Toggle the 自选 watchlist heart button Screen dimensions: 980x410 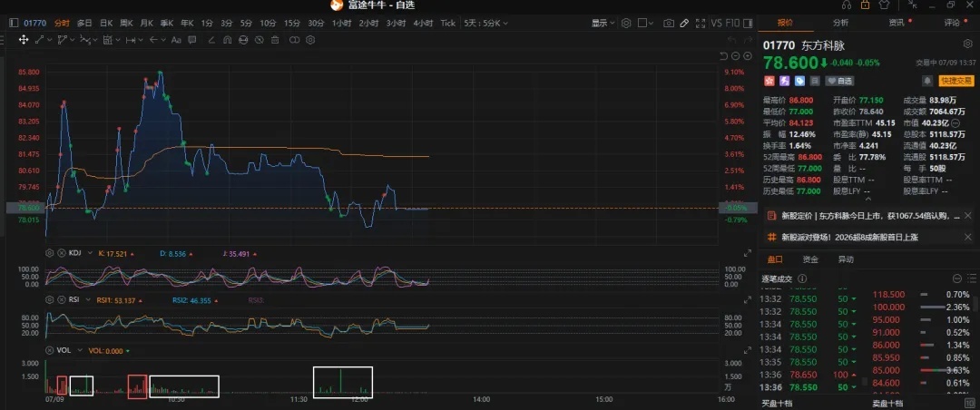(x=839, y=81)
